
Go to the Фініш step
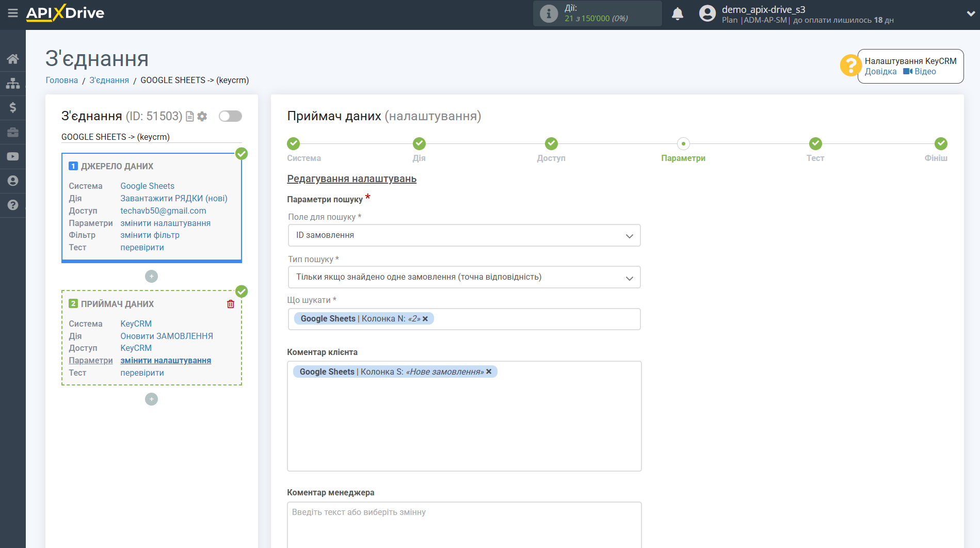(x=941, y=144)
